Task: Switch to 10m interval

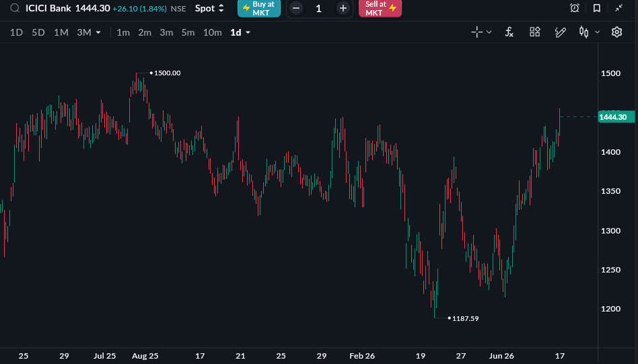Action: point(213,32)
